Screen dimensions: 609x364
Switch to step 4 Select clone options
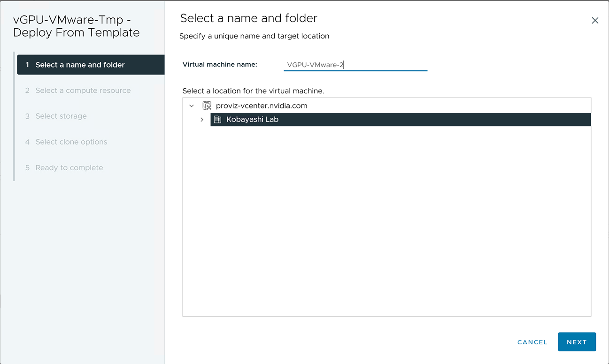71,142
